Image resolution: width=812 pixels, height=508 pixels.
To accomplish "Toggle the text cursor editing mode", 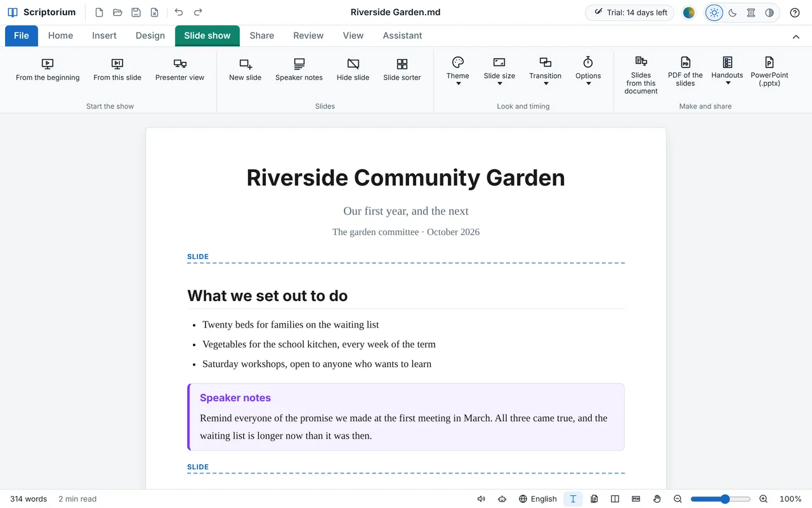I will tap(573, 499).
